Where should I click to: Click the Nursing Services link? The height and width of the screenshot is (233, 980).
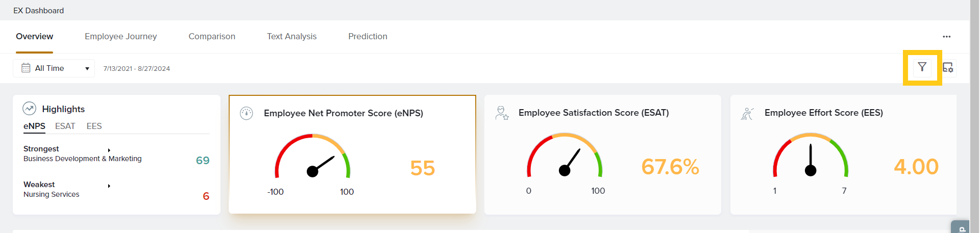click(52, 194)
